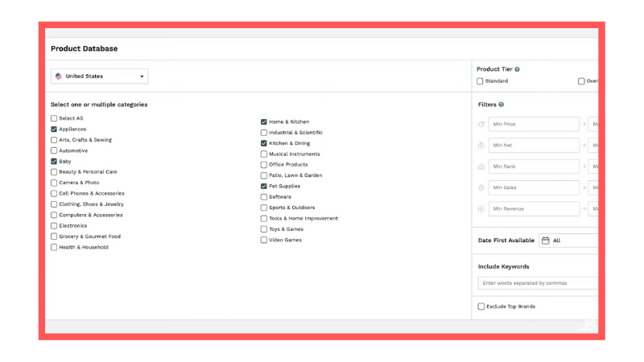Screen dimensions: 644x362
Task: Click the calendar icon in Date First Available
Action: pos(545,241)
